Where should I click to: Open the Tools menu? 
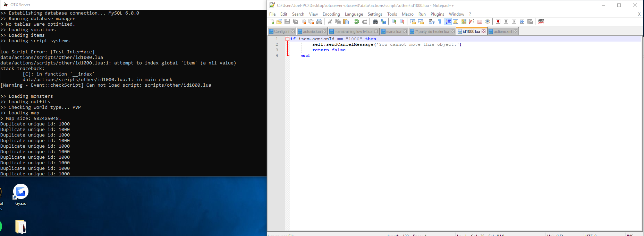[x=392, y=14]
